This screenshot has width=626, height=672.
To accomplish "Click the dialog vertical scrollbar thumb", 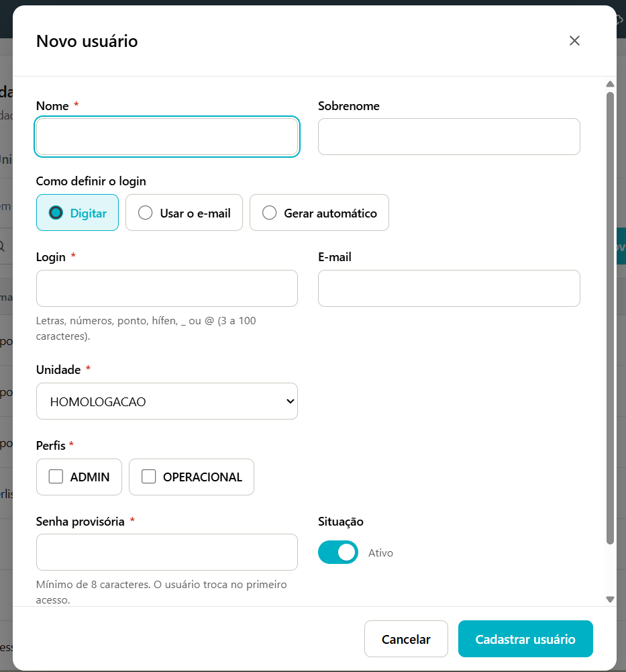I will click(x=610, y=318).
